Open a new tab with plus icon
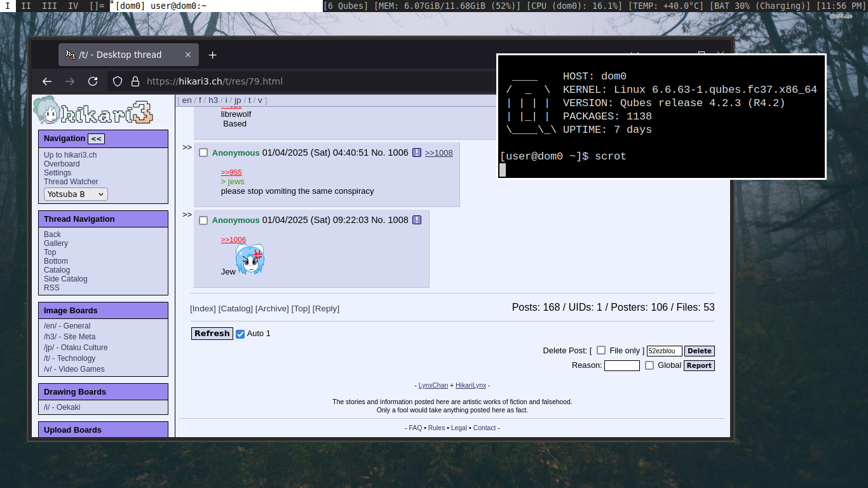The height and width of the screenshot is (488, 868). (x=213, y=55)
